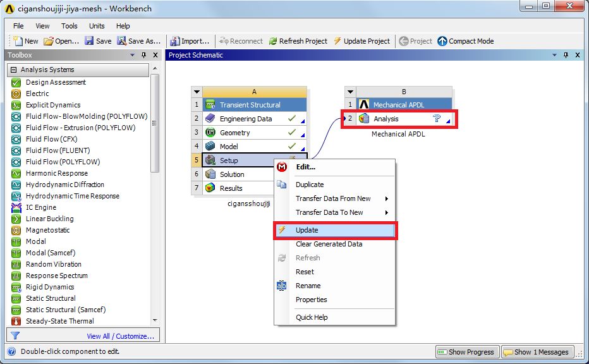
Task: Click the Mechanical APDL header icon
Action: pyautogui.click(x=363, y=104)
